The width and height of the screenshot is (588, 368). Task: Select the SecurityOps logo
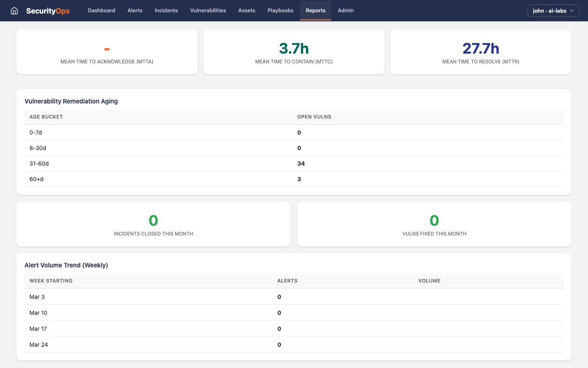point(47,11)
